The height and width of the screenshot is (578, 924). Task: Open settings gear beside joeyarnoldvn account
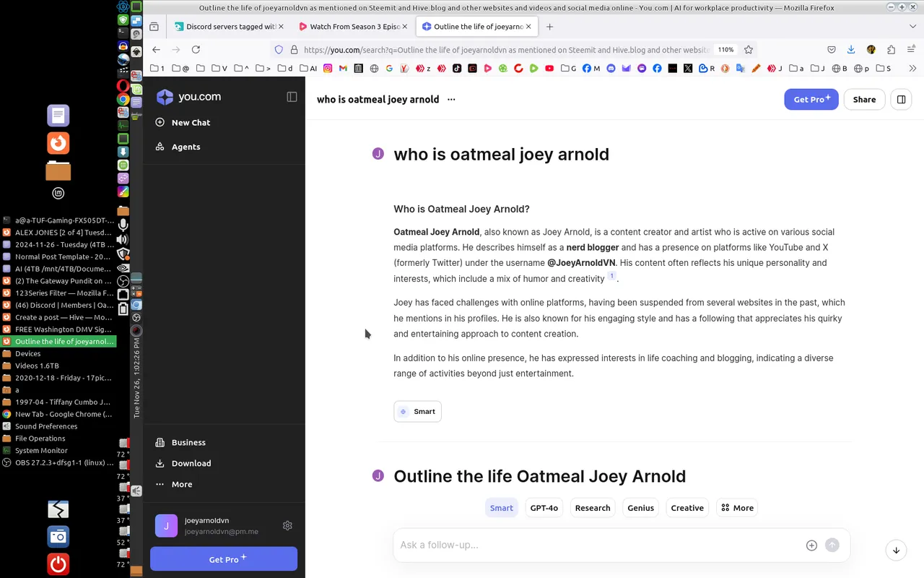coord(287,526)
